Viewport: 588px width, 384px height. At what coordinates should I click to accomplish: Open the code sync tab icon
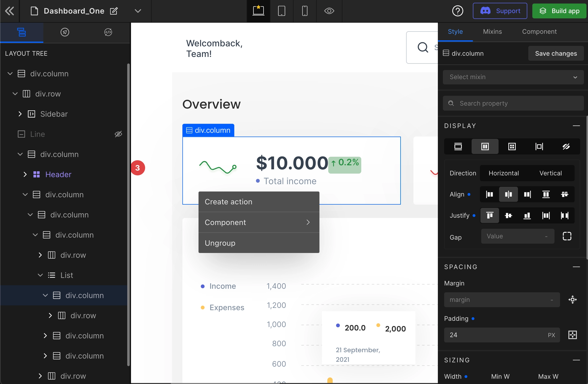point(108,32)
